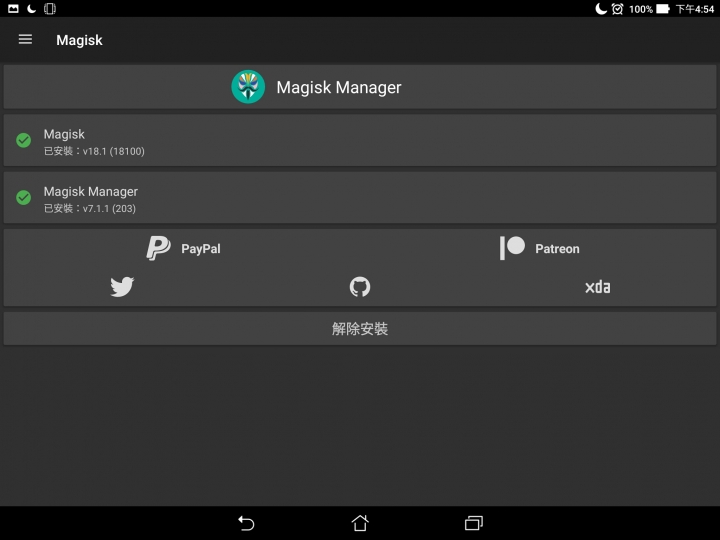Go back with the Android back button
720x540 pixels.
pos(246,523)
